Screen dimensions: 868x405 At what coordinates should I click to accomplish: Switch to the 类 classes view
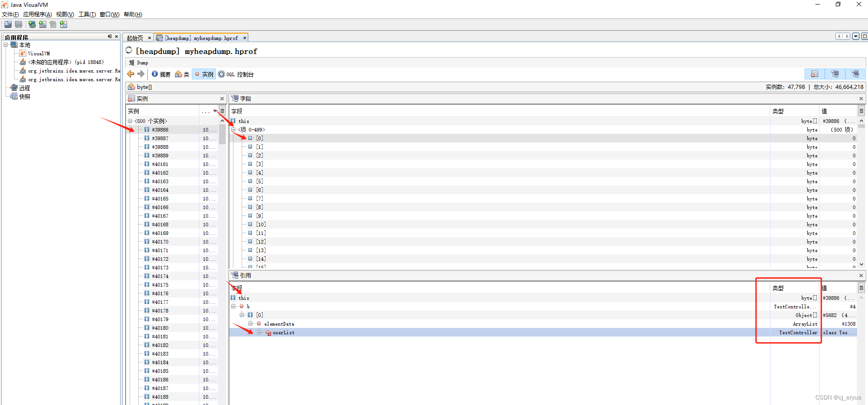point(182,74)
